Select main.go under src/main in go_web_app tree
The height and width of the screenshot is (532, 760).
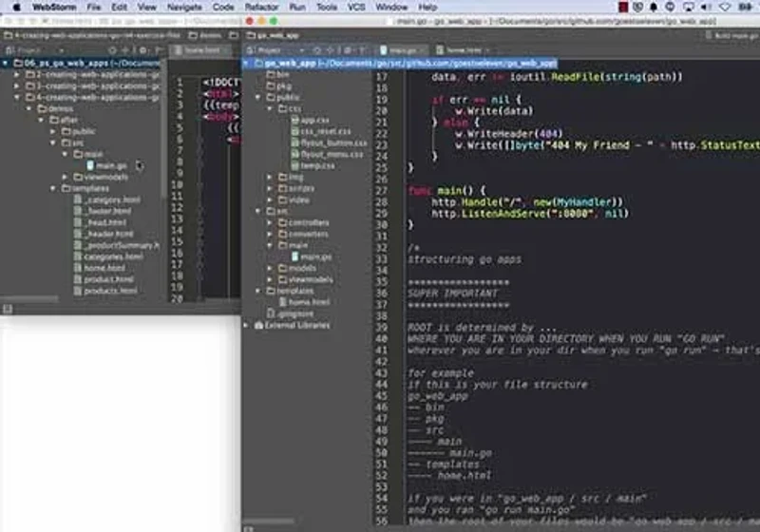pos(312,256)
